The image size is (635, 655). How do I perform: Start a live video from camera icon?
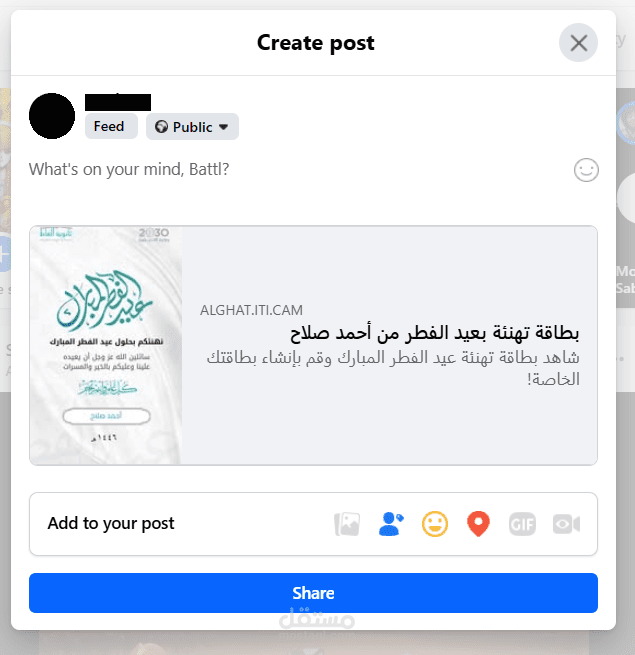coord(566,524)
